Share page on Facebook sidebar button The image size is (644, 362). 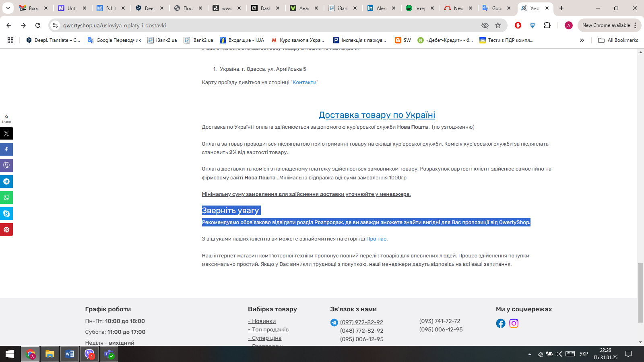coord(6,149)
